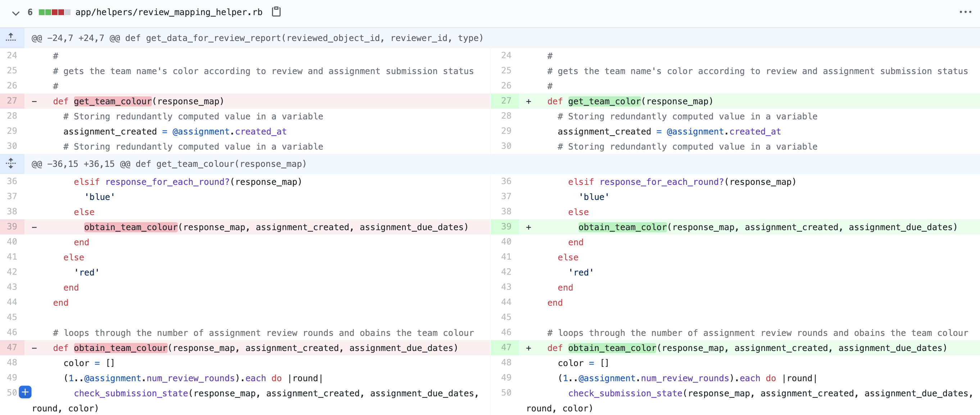Screen dimensions: 980x415
Task: Click check_submission_state call in right pane
Action: [x=625, y=393]
